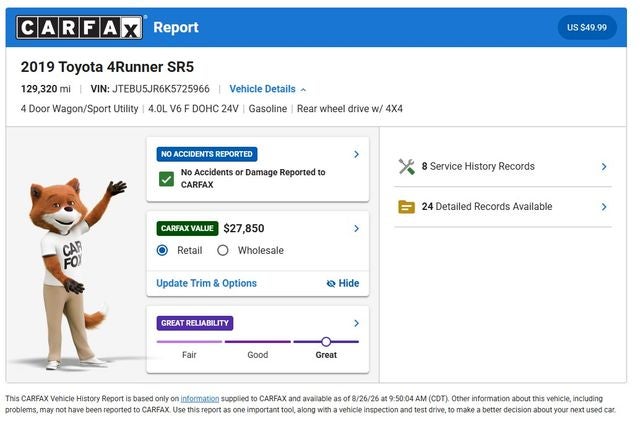Click the $27,850 value amount
This screenshot has width=640, height=423.
pyautogui.click(x=244, y=228)
